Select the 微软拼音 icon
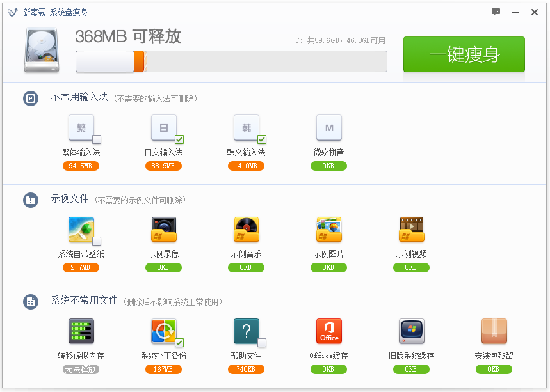 coord(329,127)
